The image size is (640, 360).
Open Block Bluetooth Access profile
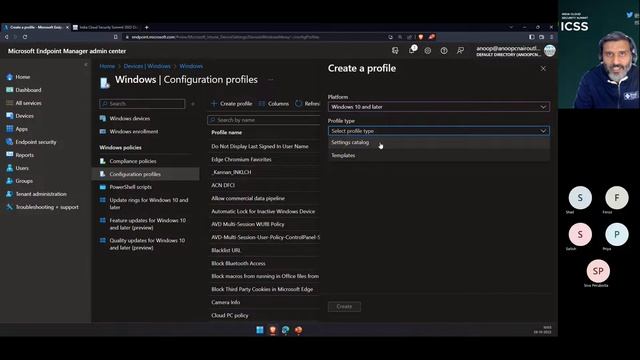(238, 263)
